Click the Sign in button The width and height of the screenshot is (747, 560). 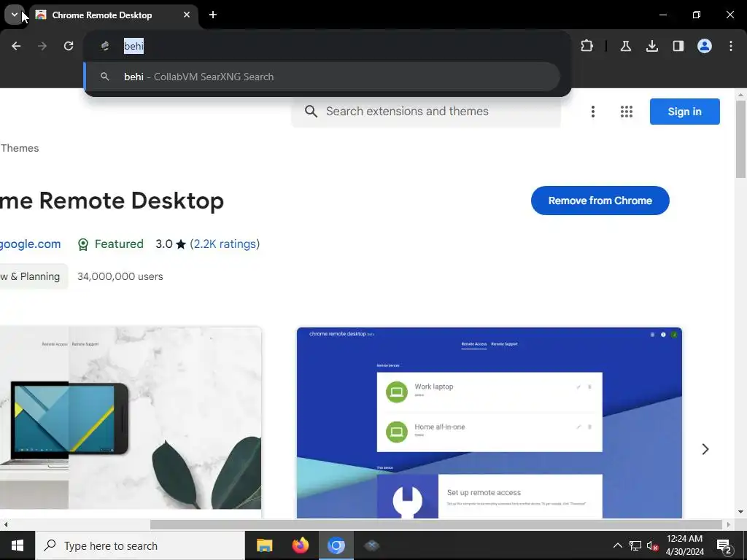[x=684, y=112]
